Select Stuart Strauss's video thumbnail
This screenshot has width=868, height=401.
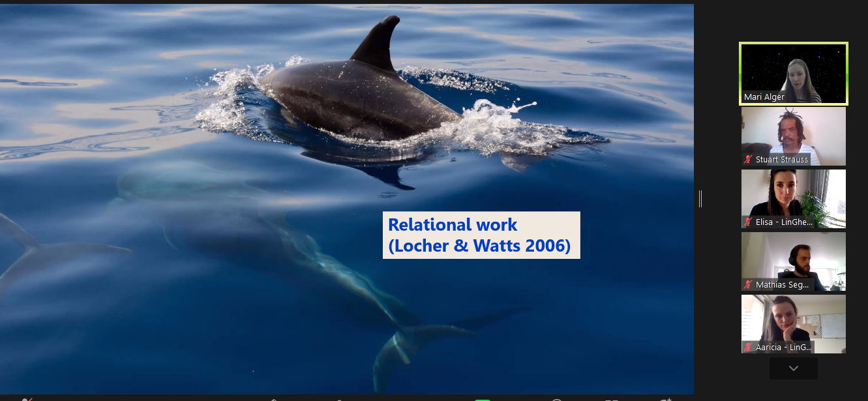click(x=793, y=136)
